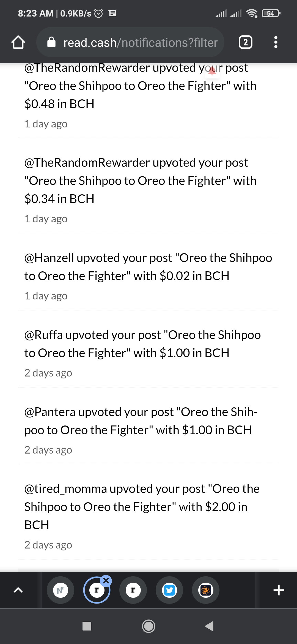
Task: Tap the browser home icon
Action: [18, 42]
